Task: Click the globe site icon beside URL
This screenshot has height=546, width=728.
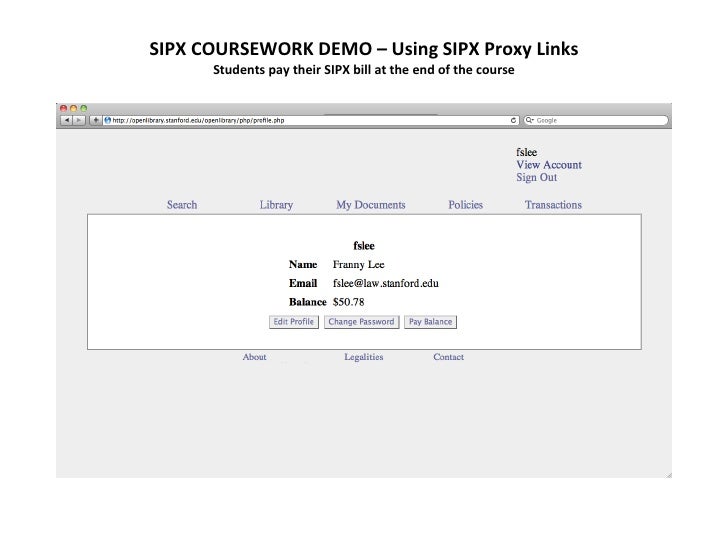Action: pyautogui.click(x=108, y=120)
